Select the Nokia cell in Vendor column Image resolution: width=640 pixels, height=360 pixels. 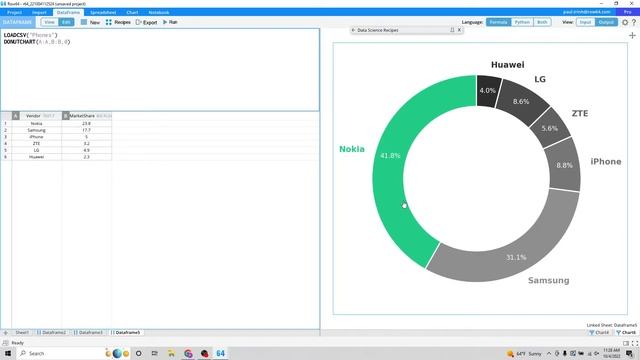[36, 123]
